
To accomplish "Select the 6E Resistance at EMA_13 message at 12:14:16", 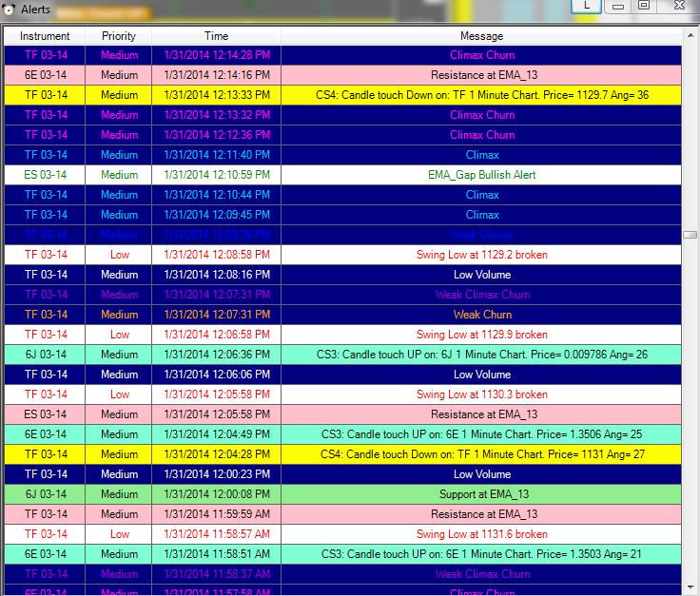I will (482, 75).
